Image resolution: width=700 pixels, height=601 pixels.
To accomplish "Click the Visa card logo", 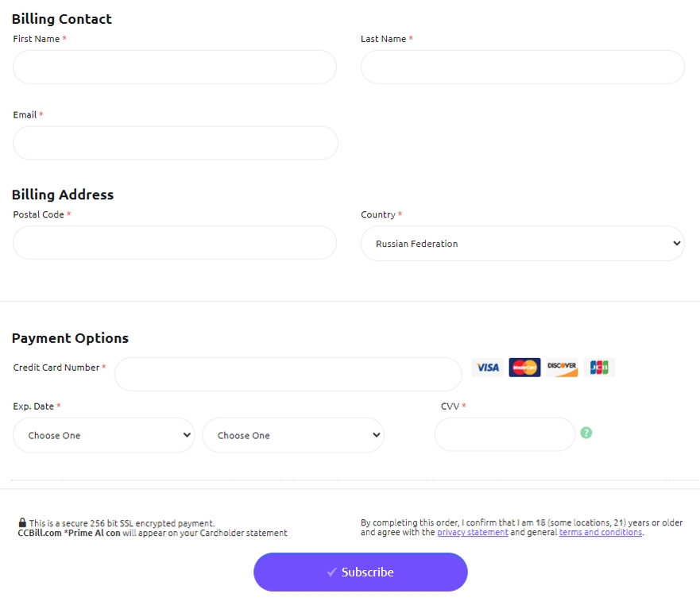I will click(488, 368).
